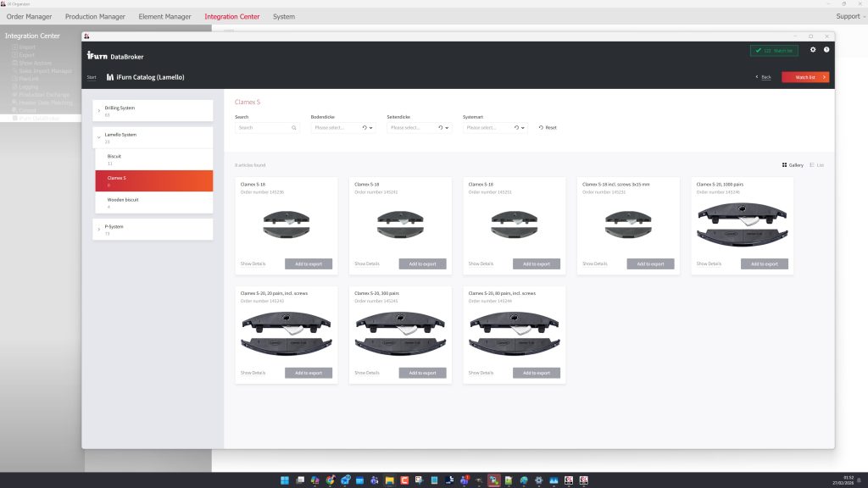868x488 pixels.
Task: Click the reset icon in Systemart field
Action: [x=515, y=128]
